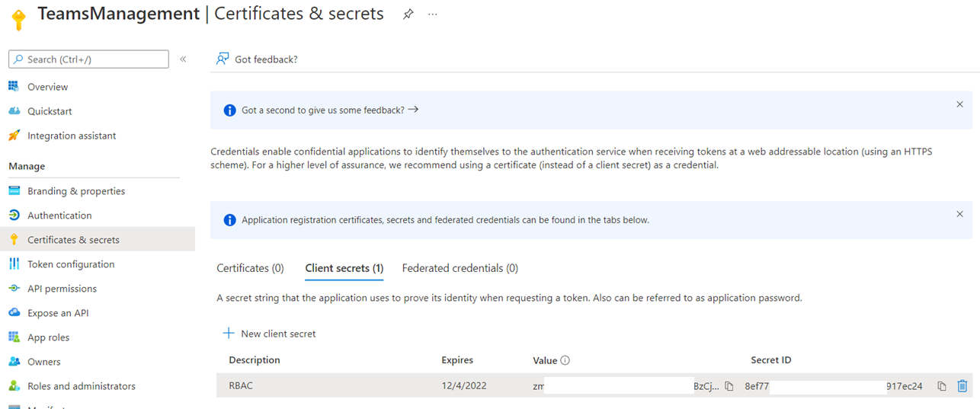
Task: Select Authentication in Manage section
Action: coord(59,216)
